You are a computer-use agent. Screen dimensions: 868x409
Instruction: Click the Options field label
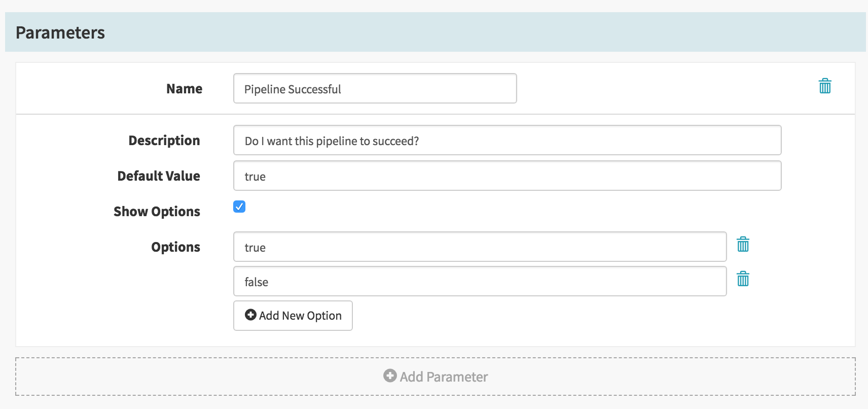pyautogui.click(x=176, y=247)
